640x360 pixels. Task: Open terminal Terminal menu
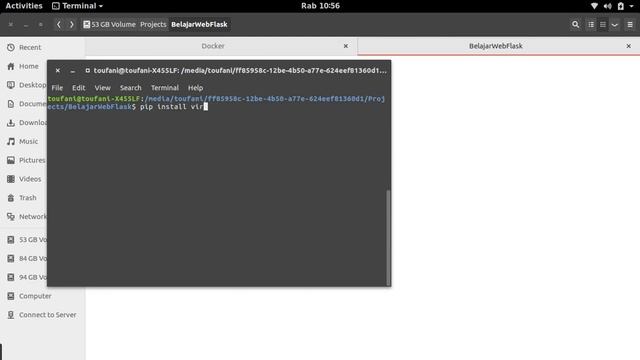[x=165, y=88]
